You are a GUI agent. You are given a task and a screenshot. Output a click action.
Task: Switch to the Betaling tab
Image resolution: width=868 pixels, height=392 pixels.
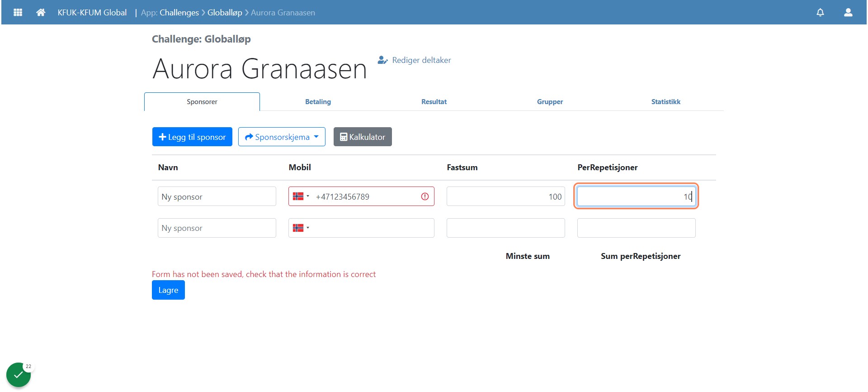318,102
